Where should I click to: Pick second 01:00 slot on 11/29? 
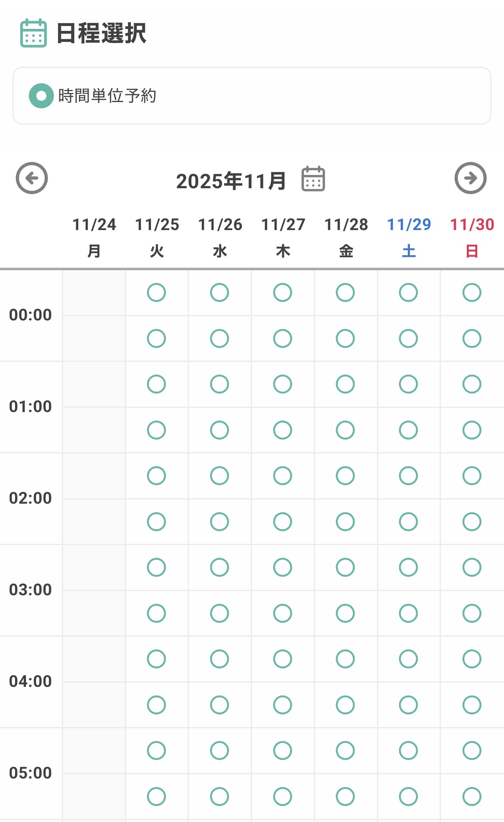pyautogui.click(x=408, y=430)
